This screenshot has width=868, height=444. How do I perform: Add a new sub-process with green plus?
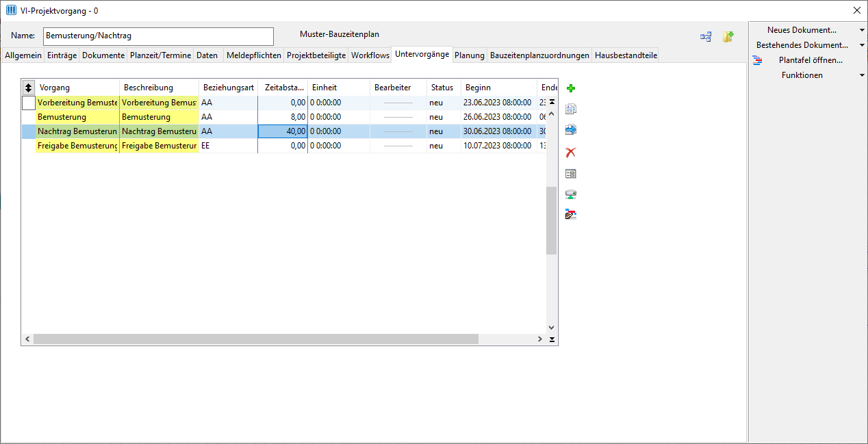[571, 88]
